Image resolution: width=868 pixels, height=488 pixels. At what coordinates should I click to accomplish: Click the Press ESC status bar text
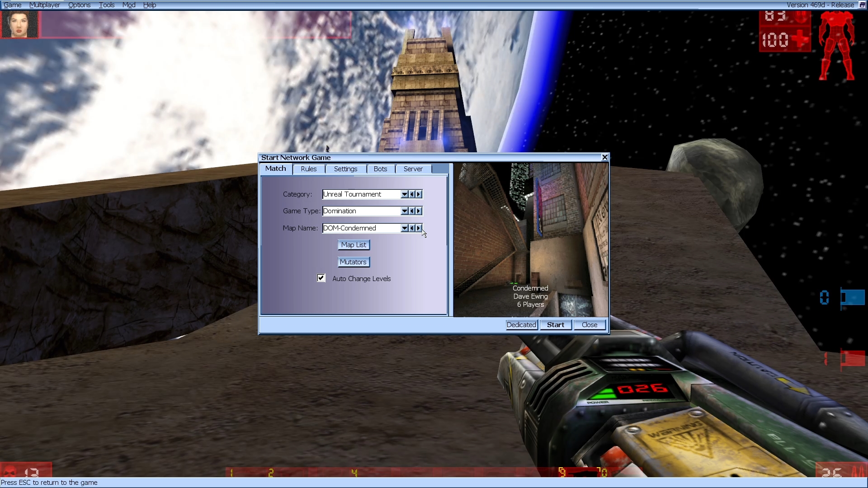tap(49, 483)
